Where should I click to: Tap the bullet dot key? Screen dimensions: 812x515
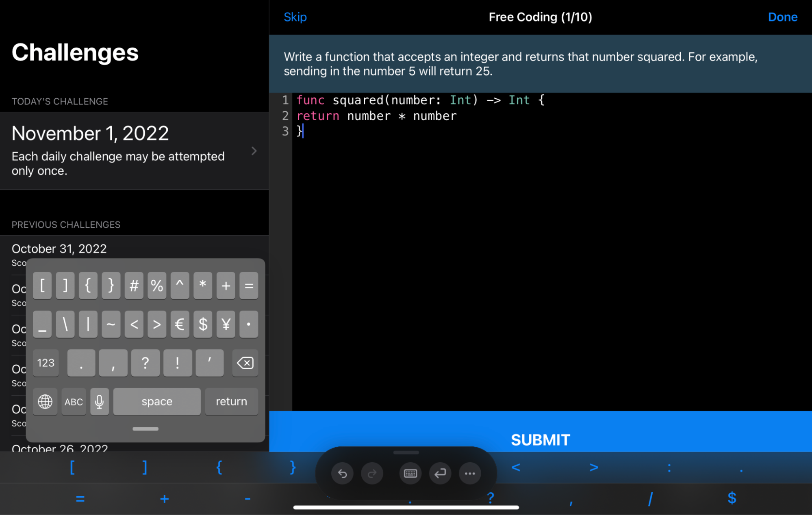[249, 324]
